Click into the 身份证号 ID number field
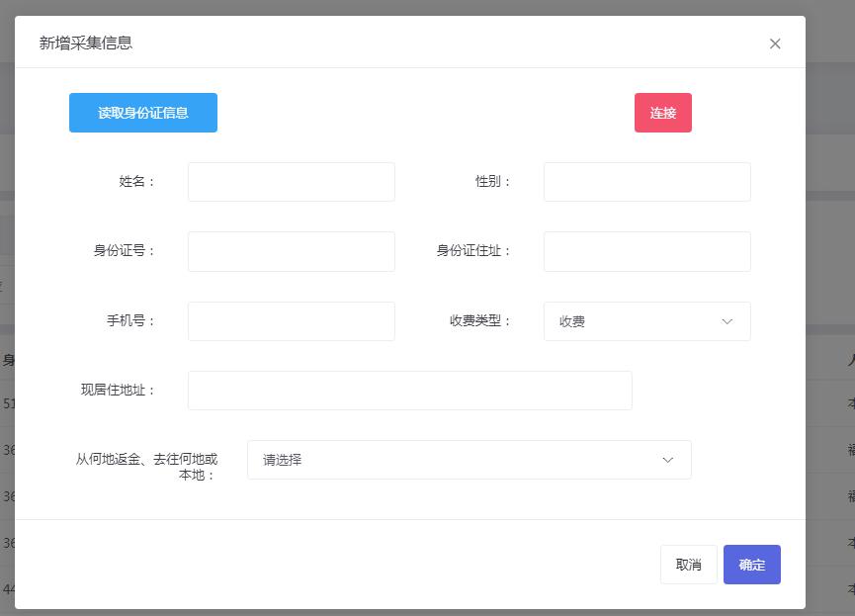Screen dimensions: 855x616 [291, 251]
